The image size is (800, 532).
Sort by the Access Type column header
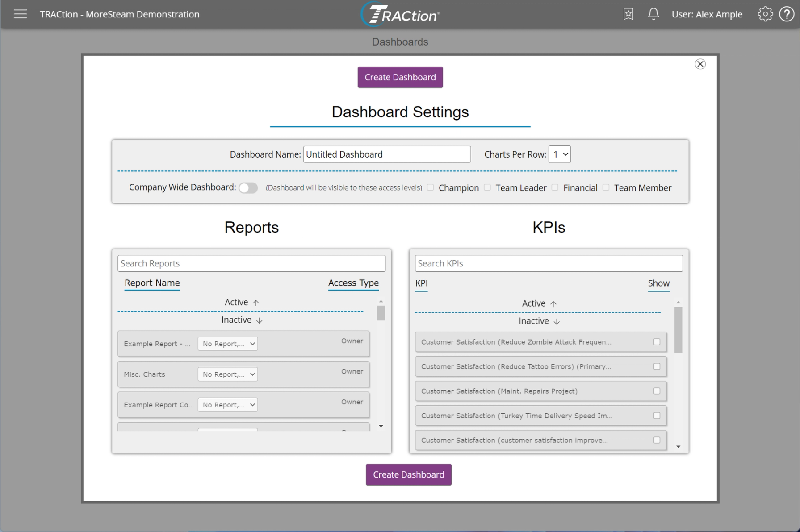click(353, 283)
